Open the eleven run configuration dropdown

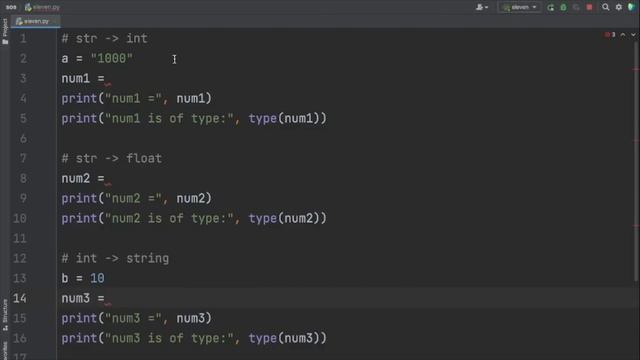click(x=520, y=7)
